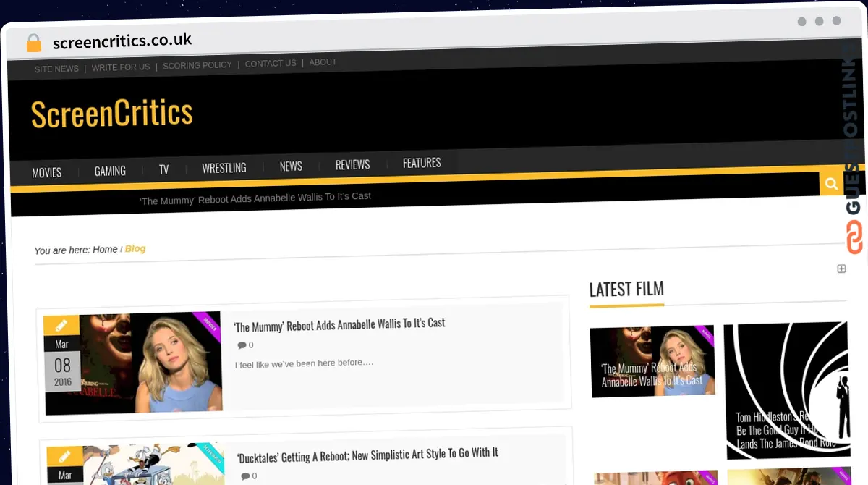This screenshot has height=485, width=868.
Task: Click comment bubble icon under Mummy article
Action: click(242, 345)
